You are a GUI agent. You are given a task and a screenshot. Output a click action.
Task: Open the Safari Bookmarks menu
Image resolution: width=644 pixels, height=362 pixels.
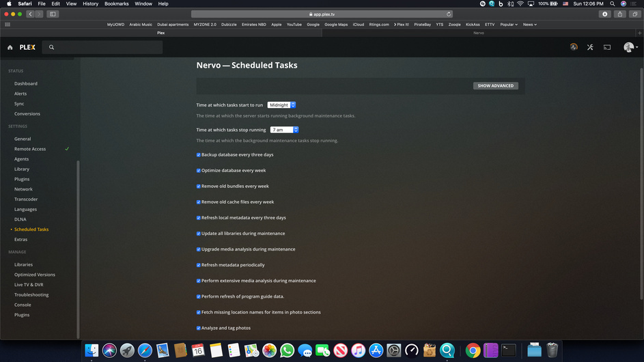pyautogui.click(x=116, y=3)
